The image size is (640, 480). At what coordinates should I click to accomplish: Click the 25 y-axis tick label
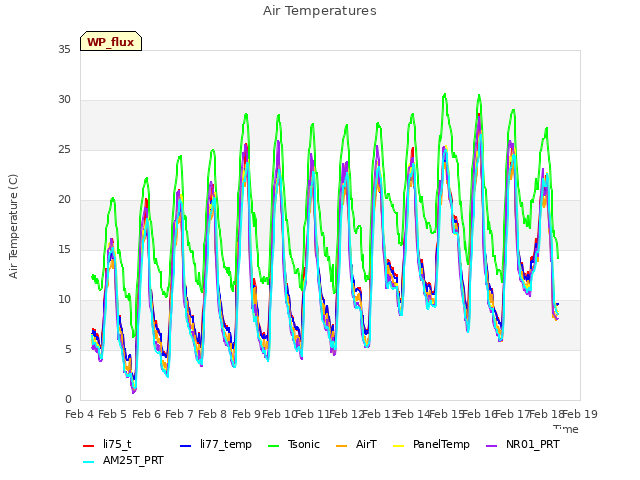click(64, 149)
